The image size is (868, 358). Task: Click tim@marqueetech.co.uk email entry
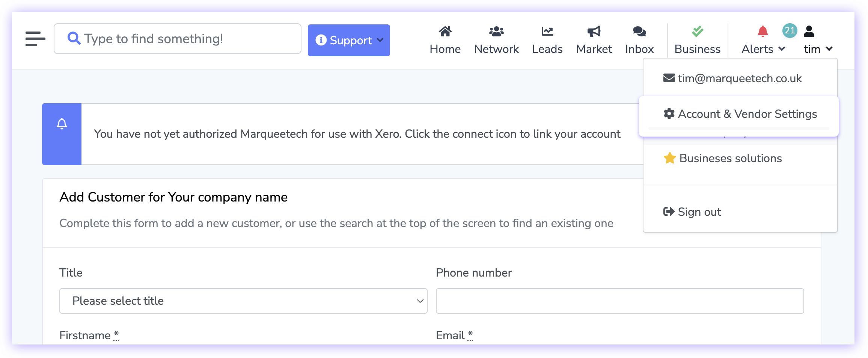point(739,78)
